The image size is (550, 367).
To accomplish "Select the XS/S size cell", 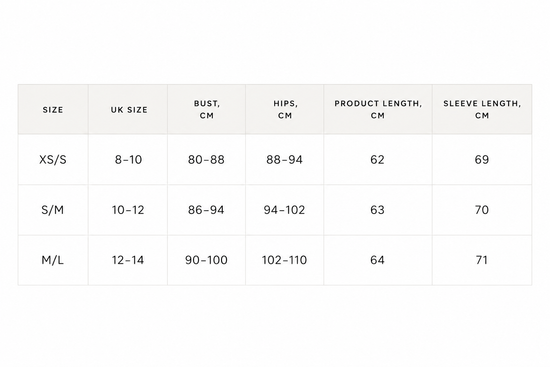I will click(x=53, y=160).
